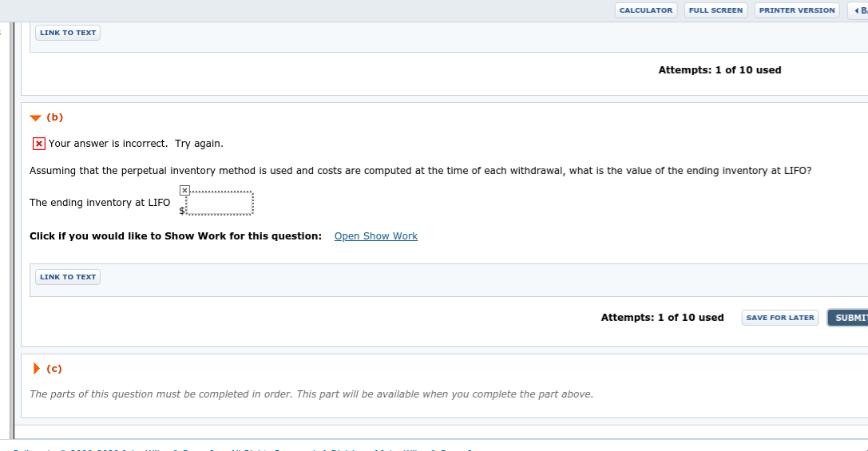The image size is (868, 451).
Task: Click the attempts counter next to Save for Later
Action: (x=662, y=318)
